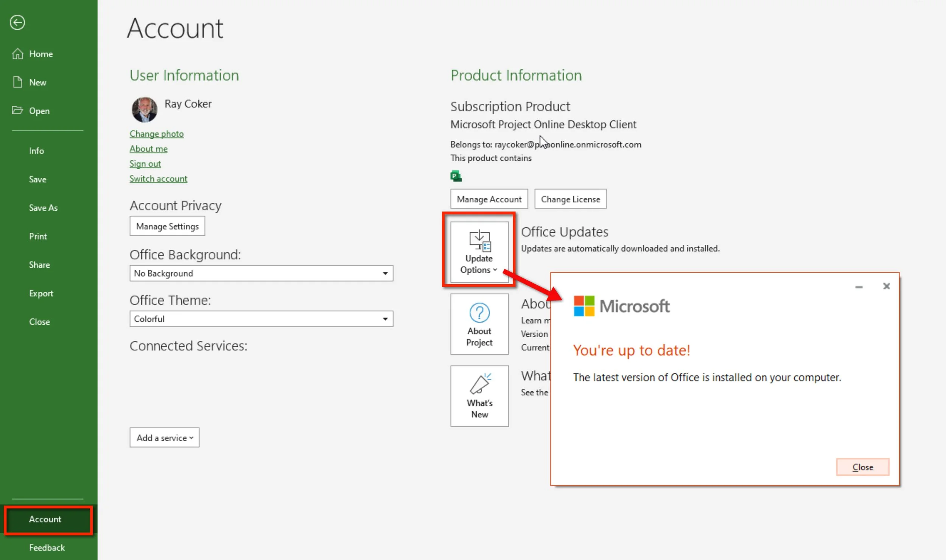This screenshot has width=946, height=560.
Task: Click Ray Coker's profile photo
Action: click(x=145, y=110)
